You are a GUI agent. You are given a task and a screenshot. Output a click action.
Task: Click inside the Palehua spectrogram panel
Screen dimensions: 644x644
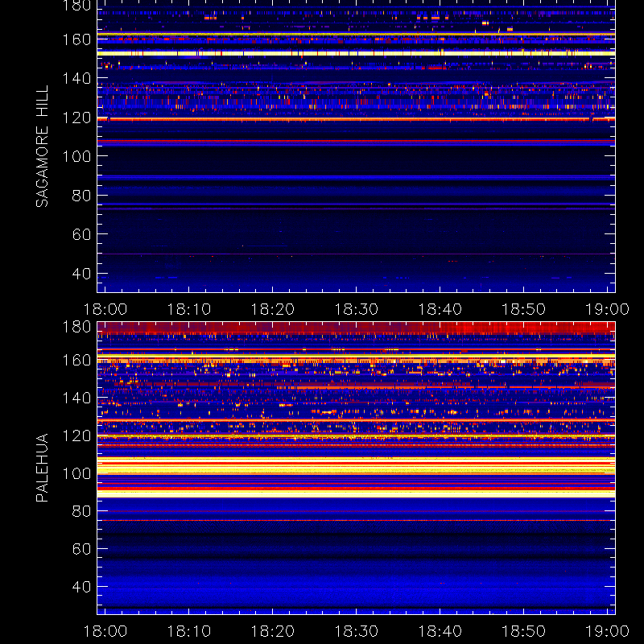coord(356,468)
